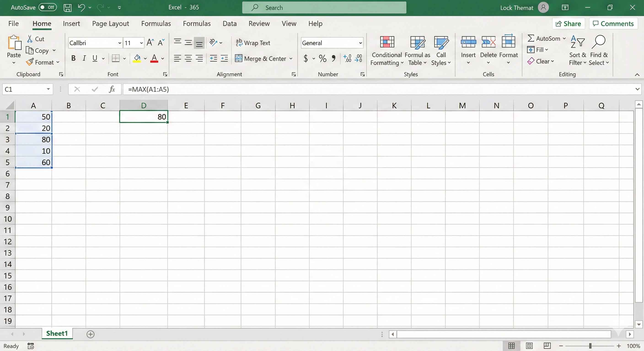Open the font name dropdown

(120, 43)
